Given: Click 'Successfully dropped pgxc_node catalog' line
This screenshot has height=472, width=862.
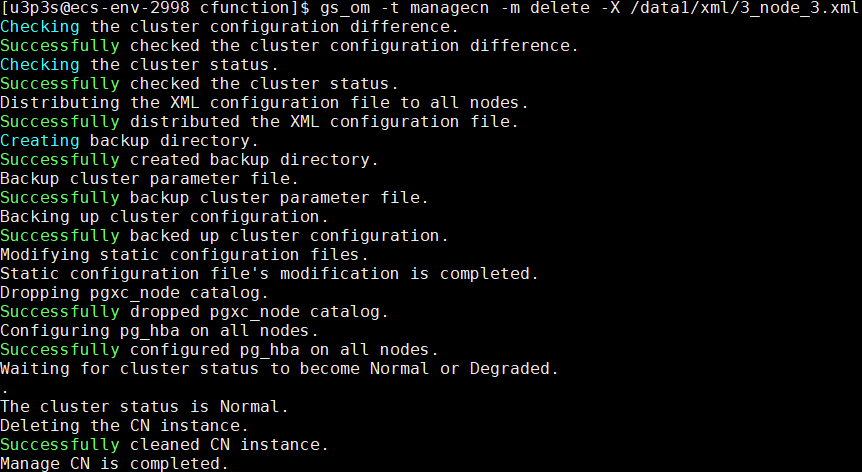Looking at the screenshot, I should tap(194, 312).
